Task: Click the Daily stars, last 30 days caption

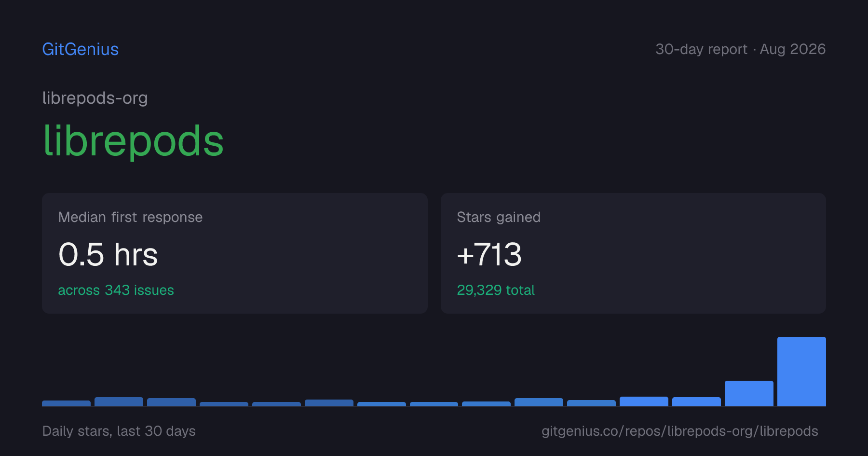Action: click(x=119, y=431)
